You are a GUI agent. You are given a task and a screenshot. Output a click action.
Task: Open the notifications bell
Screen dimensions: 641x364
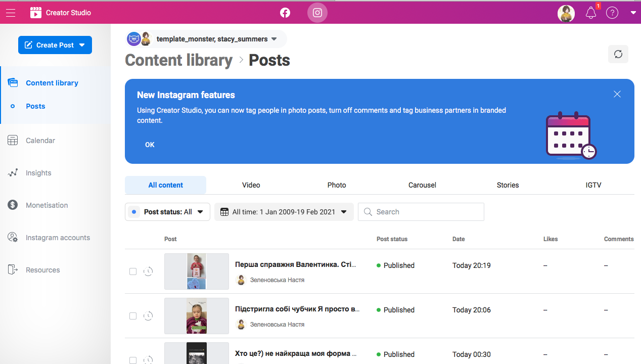tap(591, 13)
